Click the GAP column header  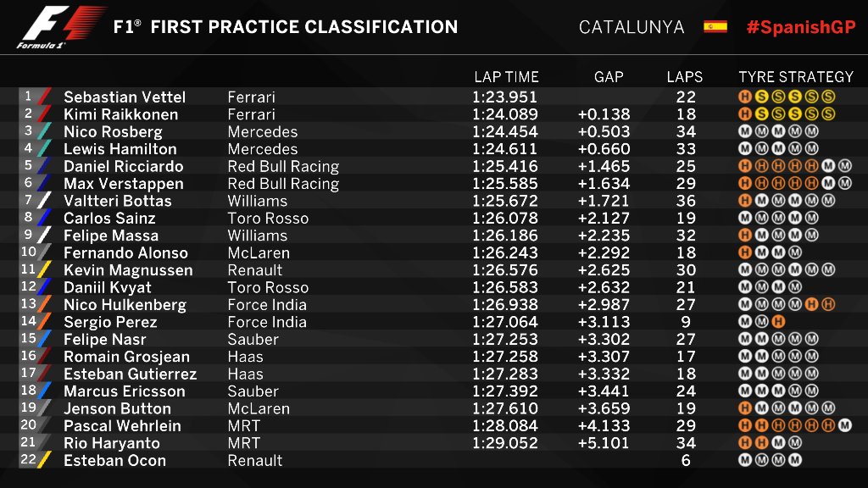coord(609,77)
